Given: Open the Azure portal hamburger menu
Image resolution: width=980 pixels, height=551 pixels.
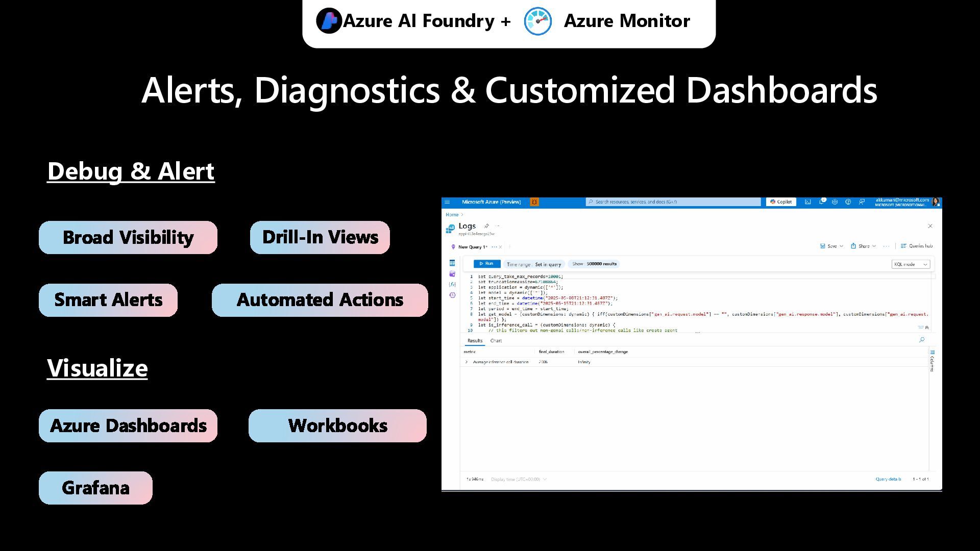Looking at the screenshot, I should (x=447, y=202).
